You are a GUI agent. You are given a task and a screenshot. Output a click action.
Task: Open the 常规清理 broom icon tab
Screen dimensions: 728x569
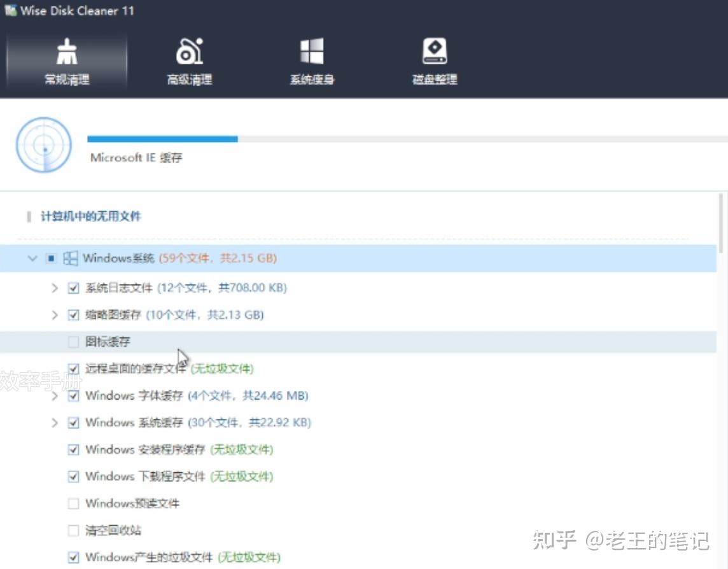[67, 51]
